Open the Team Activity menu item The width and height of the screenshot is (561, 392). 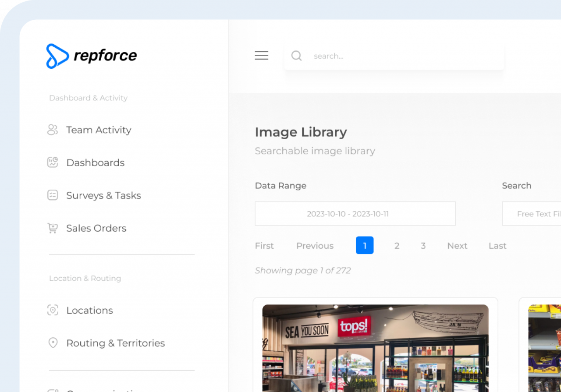(99, 130)
